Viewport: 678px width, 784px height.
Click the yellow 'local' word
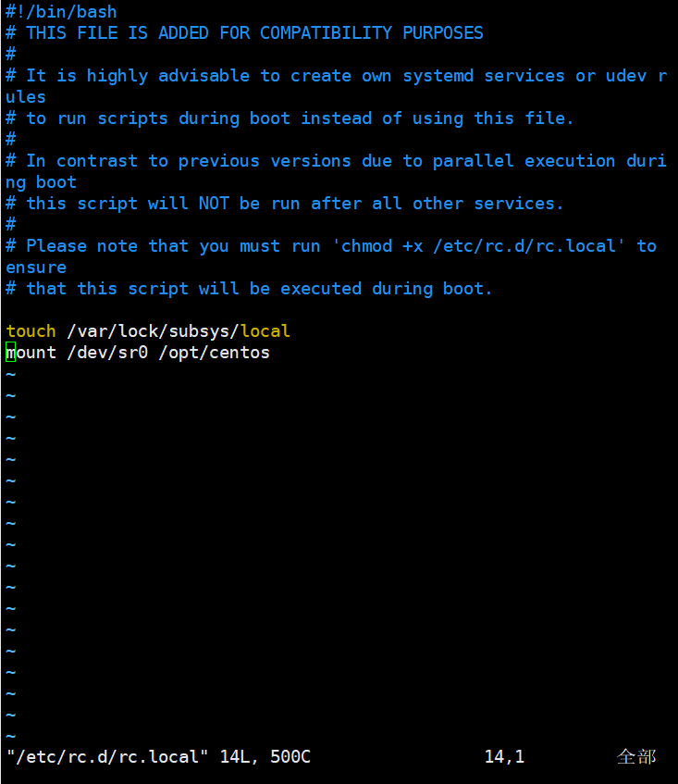[265, 331]
